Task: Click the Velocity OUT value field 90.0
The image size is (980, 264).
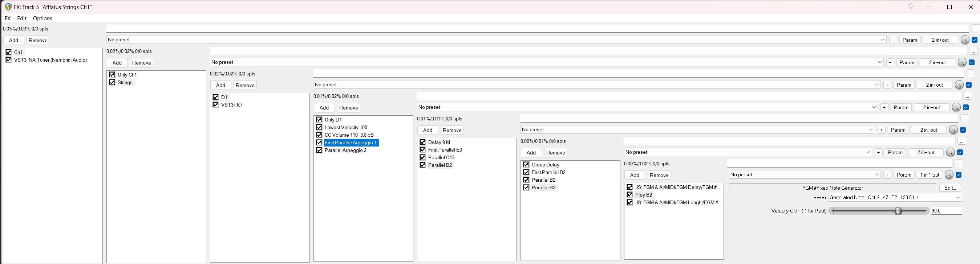Action: click(946, 211)
